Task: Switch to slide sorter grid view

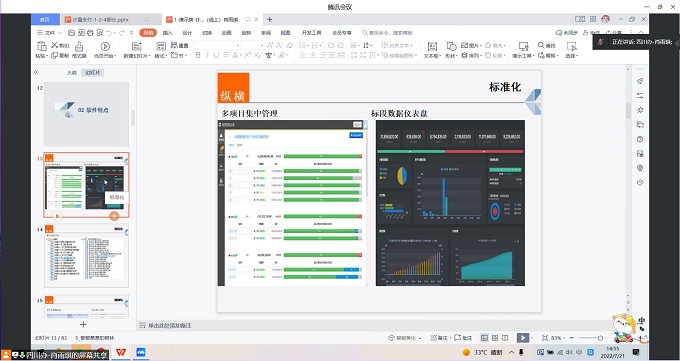Action: pos(494,338)
